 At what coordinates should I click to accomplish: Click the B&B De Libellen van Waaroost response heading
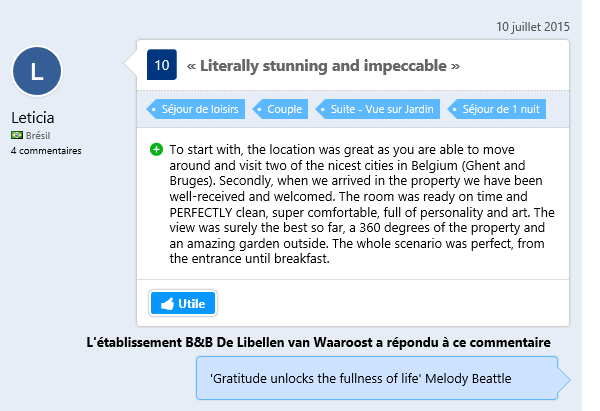[318, 342]
